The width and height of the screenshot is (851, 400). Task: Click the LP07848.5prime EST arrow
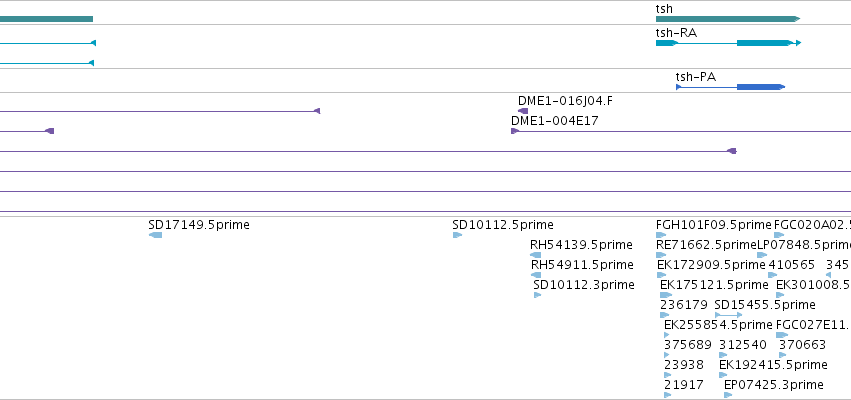[x=762, y=255]
